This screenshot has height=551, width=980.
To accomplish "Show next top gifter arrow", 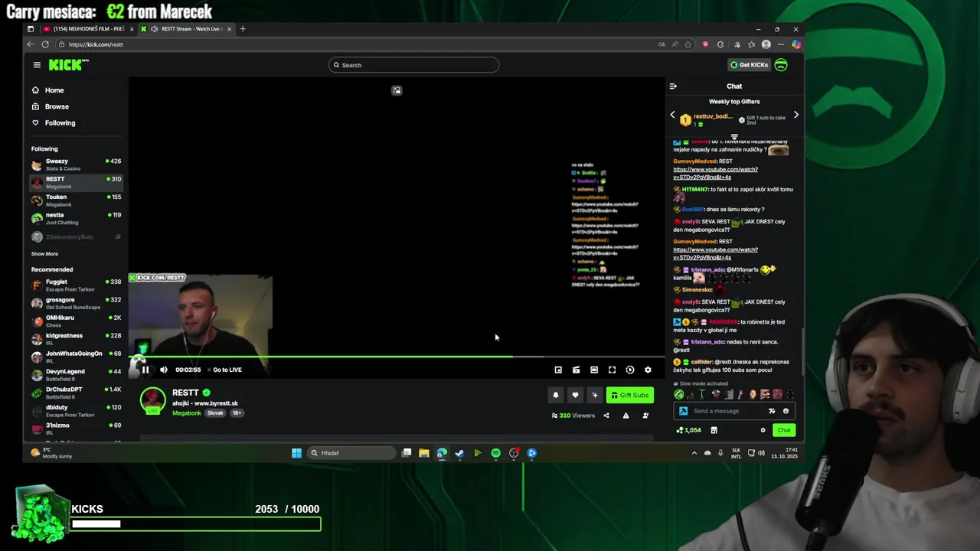I will tap(796, 116).
